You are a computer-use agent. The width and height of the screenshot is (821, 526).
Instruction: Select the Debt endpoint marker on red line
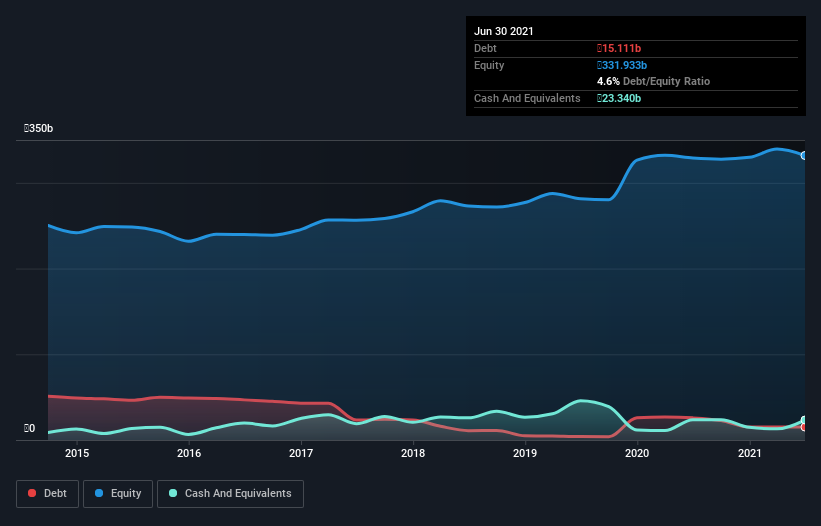click(x=804, y=427)
